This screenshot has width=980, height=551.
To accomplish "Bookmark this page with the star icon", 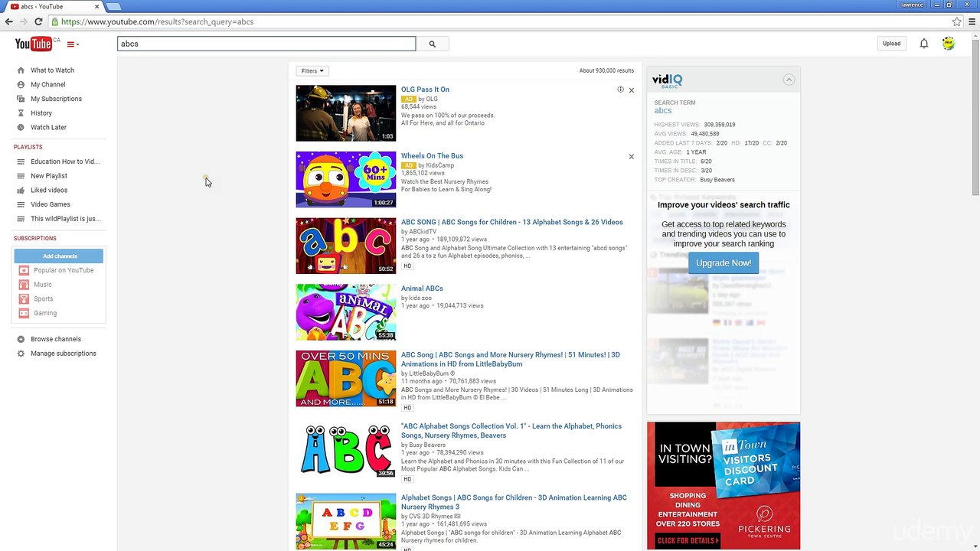I will [957, 21].
